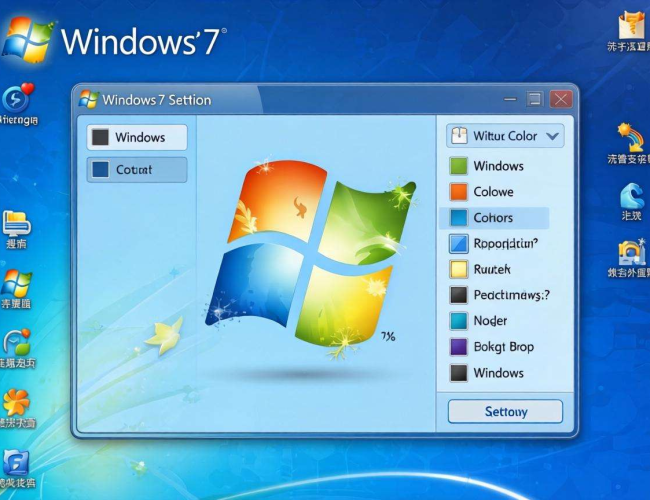Screen dimensions: 650x500
Task: Click the blue square icon on Coturat item
Action: (100, 170)
